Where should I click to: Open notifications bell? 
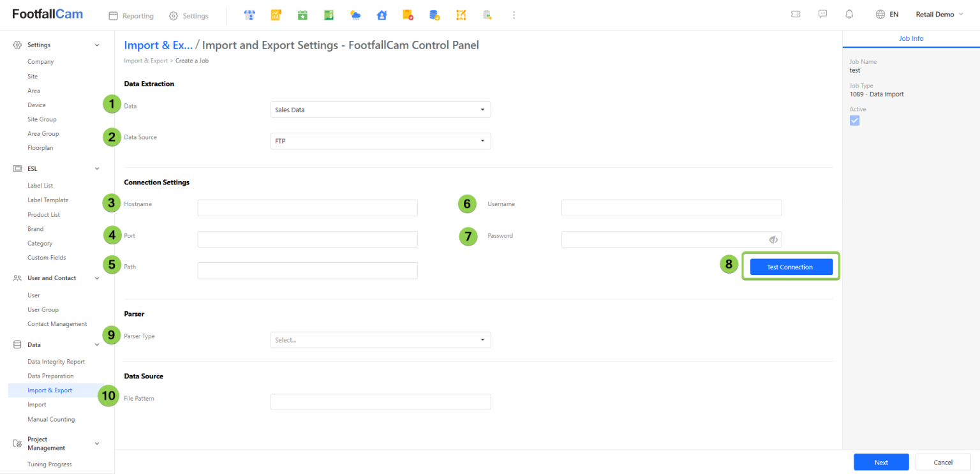coord(849,15)
